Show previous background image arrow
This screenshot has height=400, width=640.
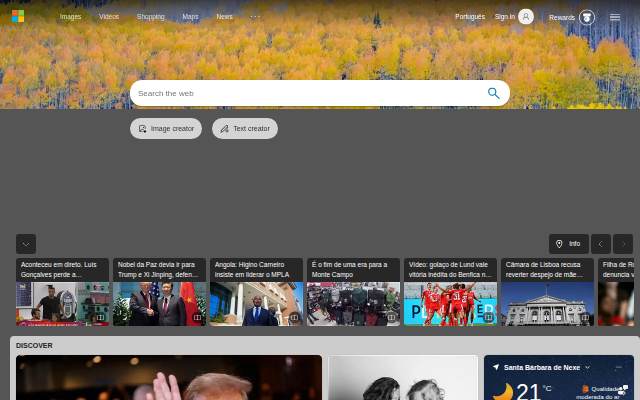coord(601,244)
